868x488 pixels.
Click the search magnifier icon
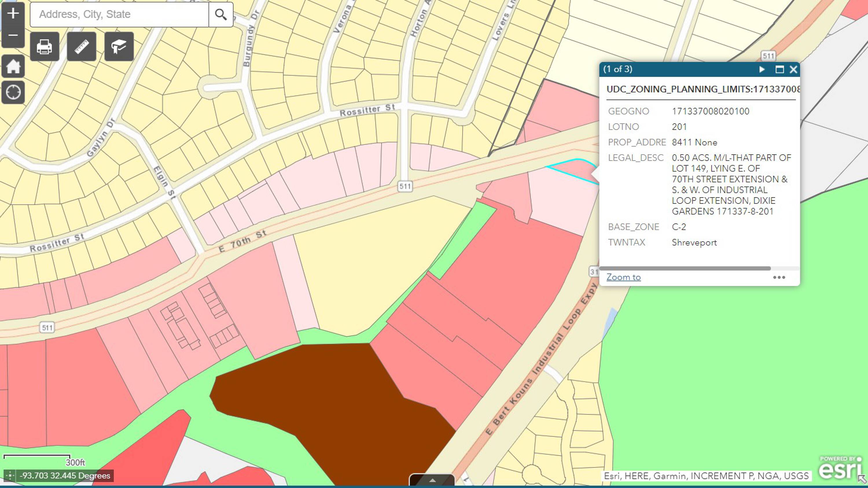221,14
